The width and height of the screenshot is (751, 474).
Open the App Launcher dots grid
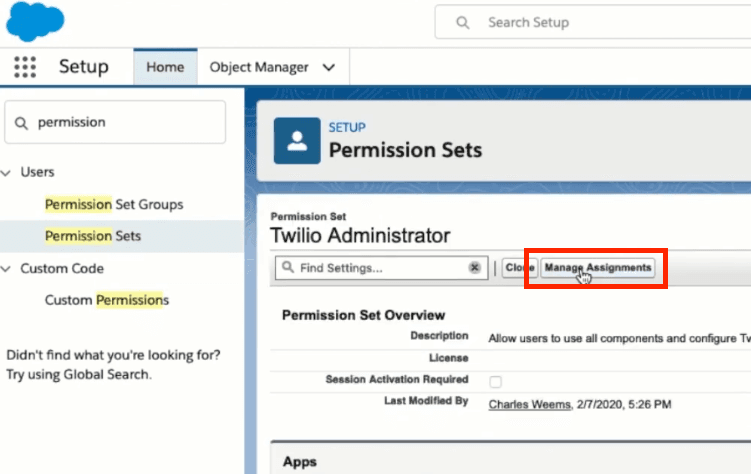(25, 67)
